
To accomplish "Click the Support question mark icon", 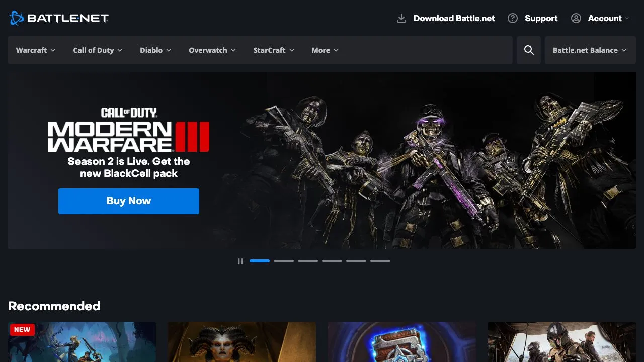I will tap(513, 18).
